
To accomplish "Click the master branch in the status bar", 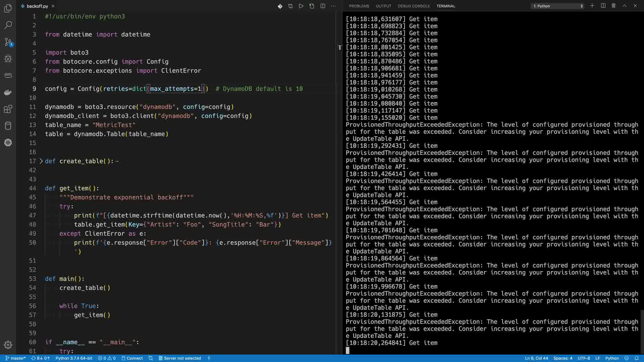I will coord(16,358).
